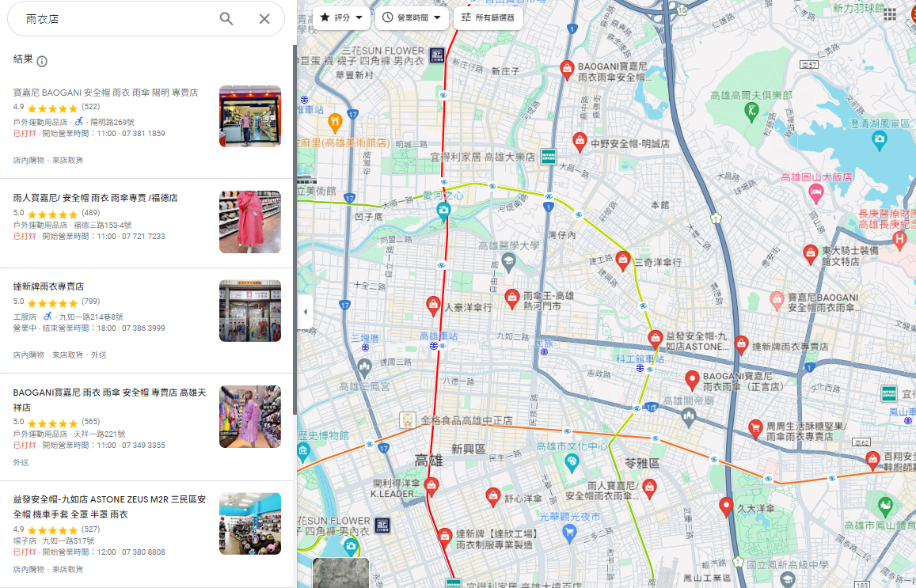This screenshot has width=916, height=588.
Task: Click map pin for BAOGANI寶嘉尼 正言店
Action: coord(692,380)
